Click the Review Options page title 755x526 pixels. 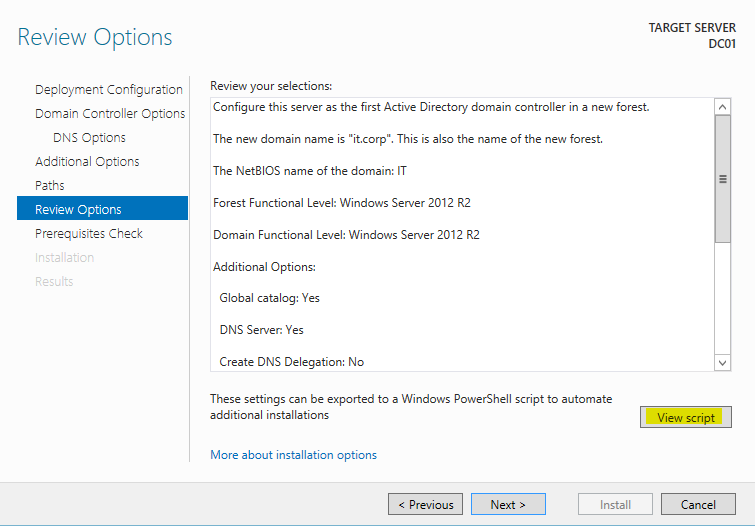coord(94,37)
